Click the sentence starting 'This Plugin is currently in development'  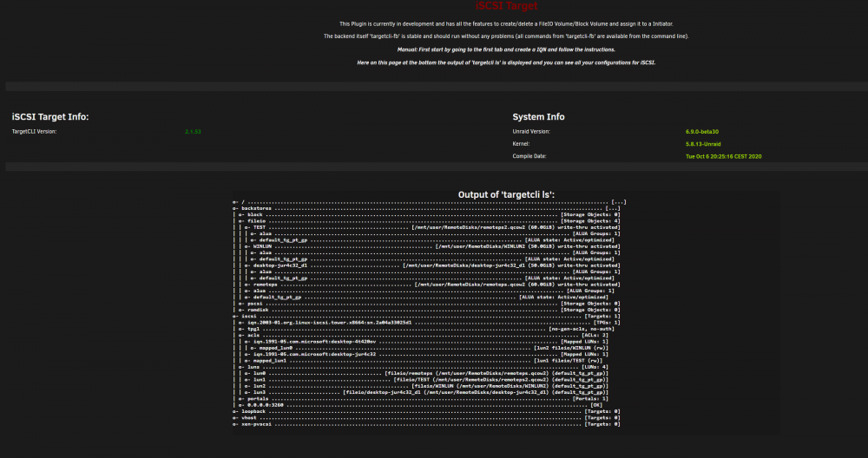pos(506,23)
